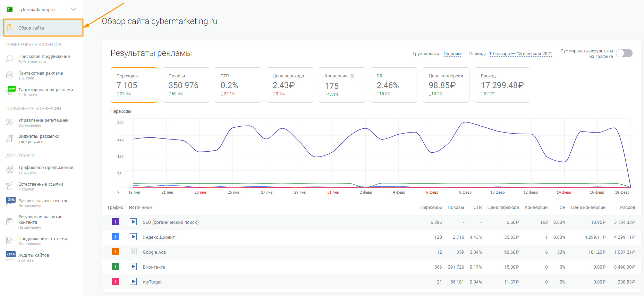Screen dimensions: 644x296
Task: Select the CTR metric card
Action: 238,85
